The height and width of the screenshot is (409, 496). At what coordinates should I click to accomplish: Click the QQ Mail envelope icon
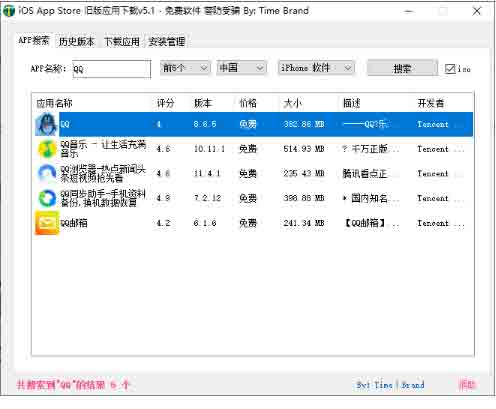click(x=47, y=223)
